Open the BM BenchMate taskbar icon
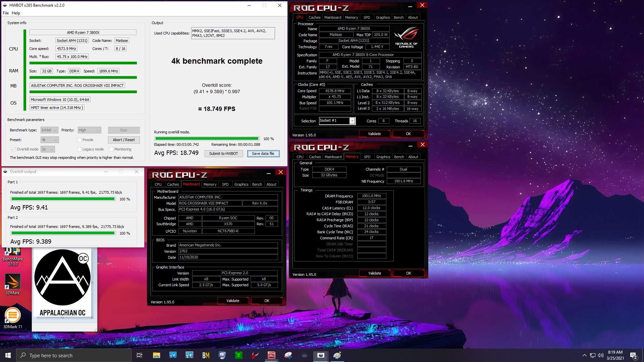The image size is (644, 362). 206,355
